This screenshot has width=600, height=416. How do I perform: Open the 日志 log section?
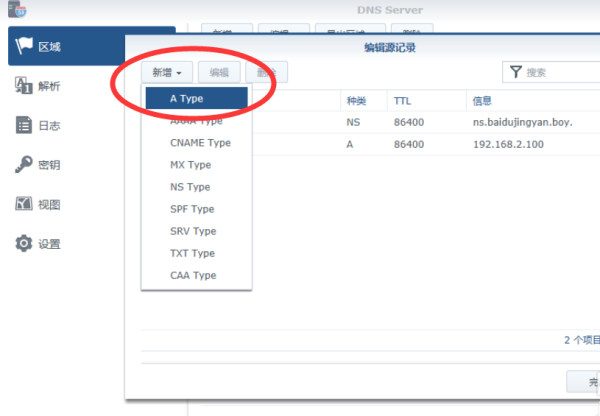[49, 126]
